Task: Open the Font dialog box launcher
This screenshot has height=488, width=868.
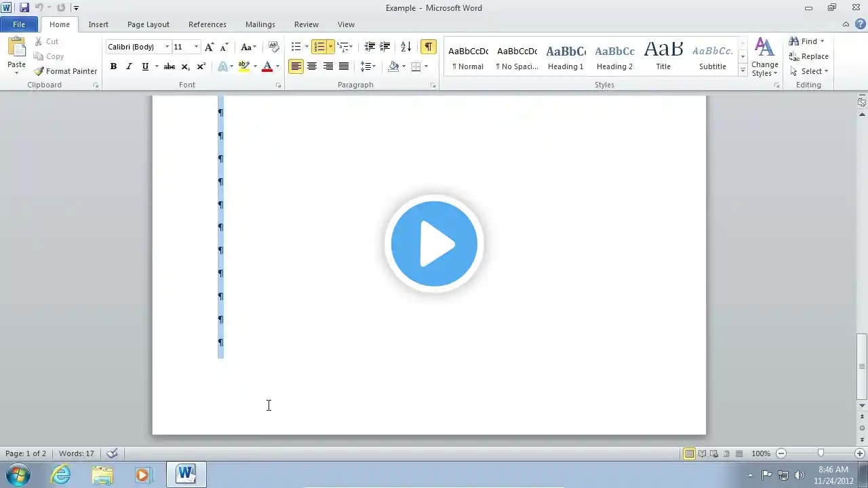Action: pos(279,85)
